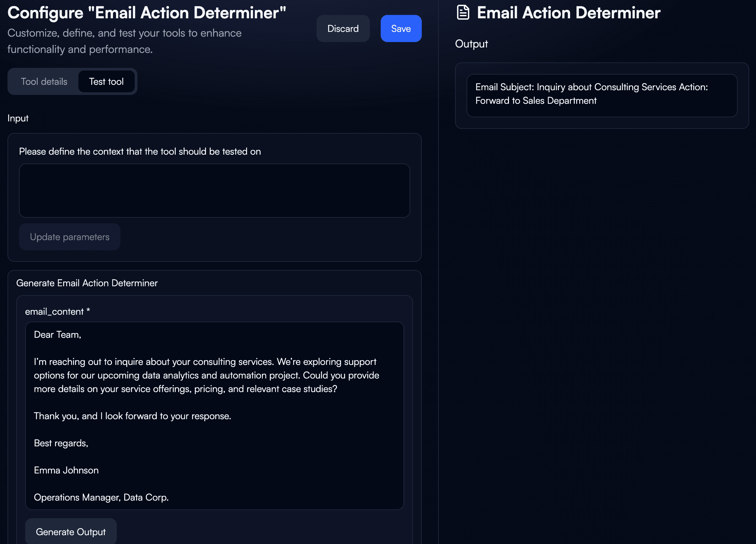
Task: Click the 'Emma Johnson' signature line
Action: (x=66, y=470)
